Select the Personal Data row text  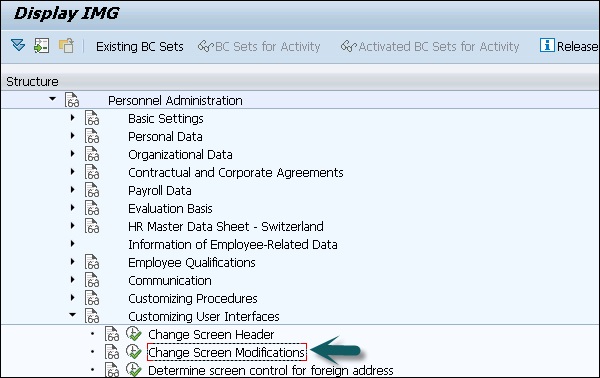click(165, 137)
